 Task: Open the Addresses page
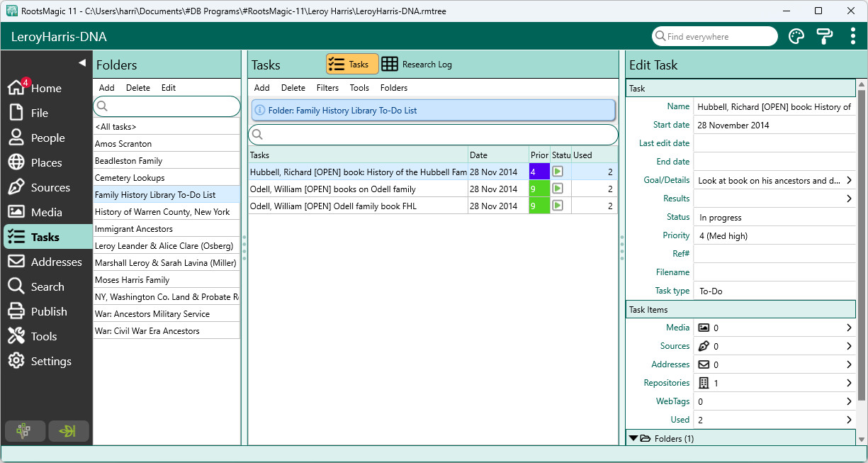click(47, 262)
